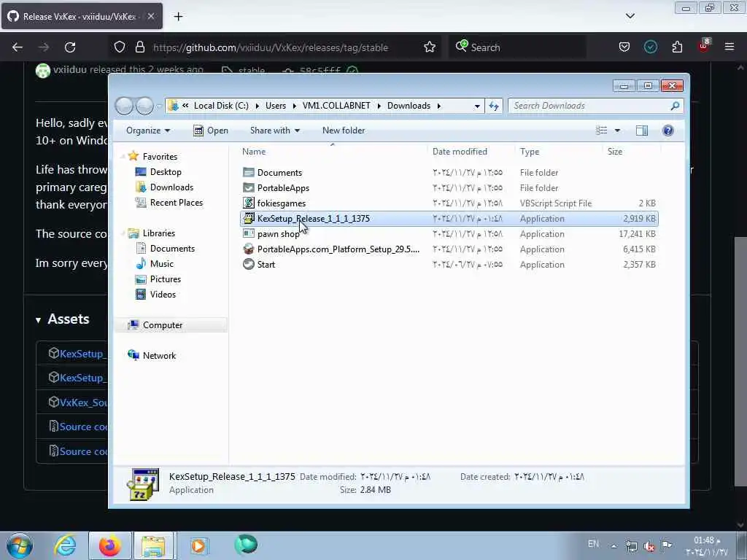Viewport: 747px width, 560px height.
Task: Select the Documents folder in file list
Action: tap(449, 172)
